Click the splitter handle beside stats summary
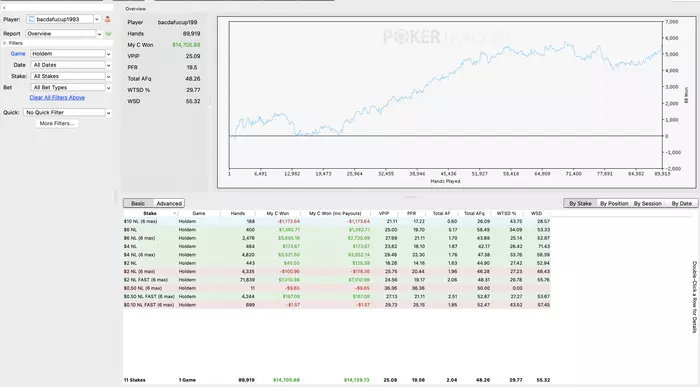The height and width of the screenshot is (387, 700). (x=210, y=101)
